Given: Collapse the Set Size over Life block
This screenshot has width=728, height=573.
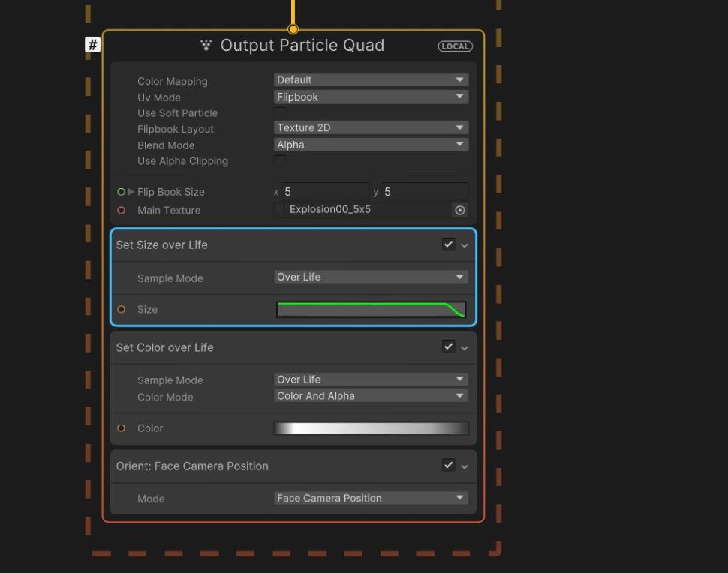Looking at the screenshot, I should (465, 245).
